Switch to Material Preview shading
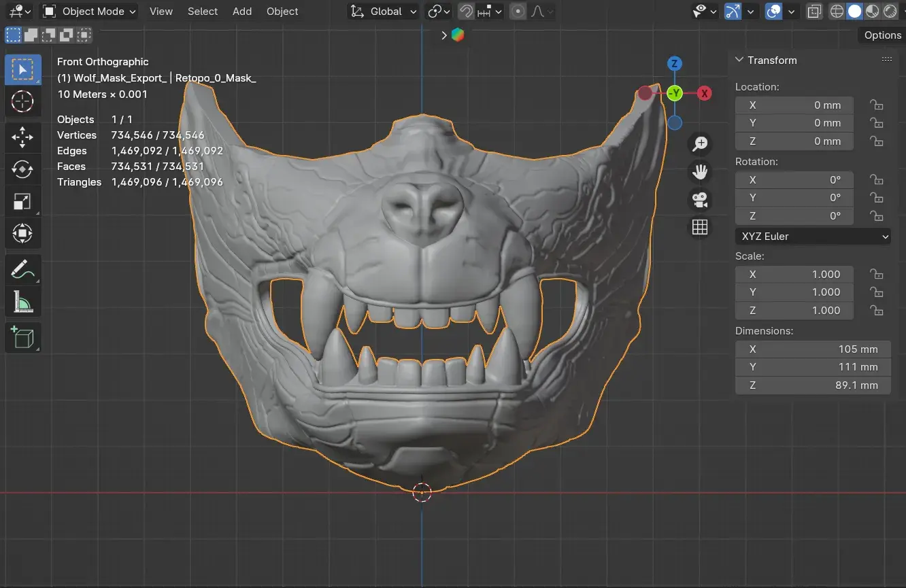This screenshot has height=588, width=906. click(x=873, y=12)
